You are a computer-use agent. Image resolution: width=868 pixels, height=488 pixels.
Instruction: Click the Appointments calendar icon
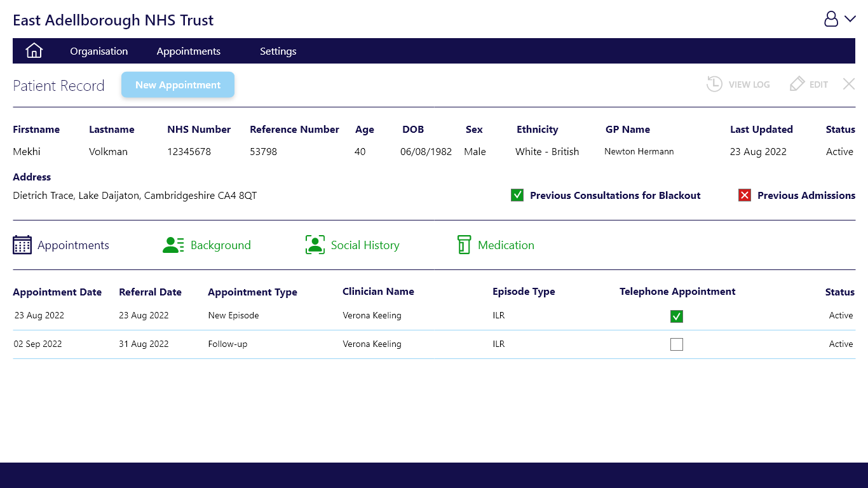pyautogui.click(x=22, y=245)
